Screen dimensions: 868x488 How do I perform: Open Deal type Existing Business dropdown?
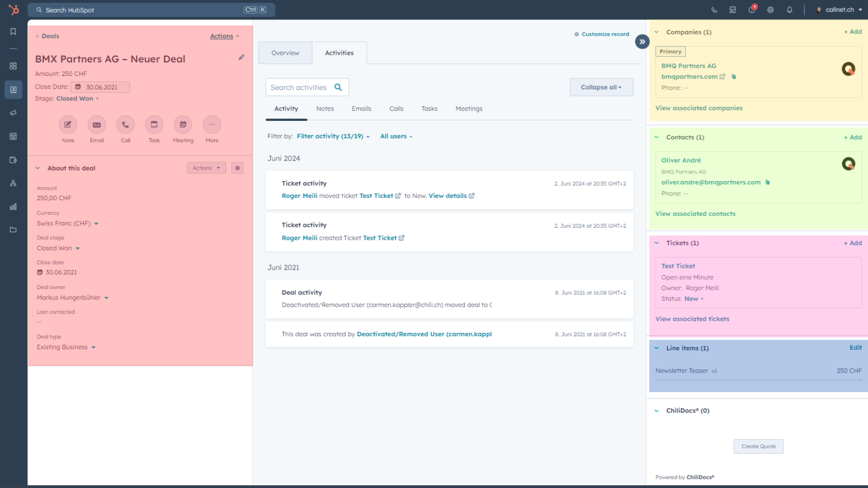tap(66, 347)
